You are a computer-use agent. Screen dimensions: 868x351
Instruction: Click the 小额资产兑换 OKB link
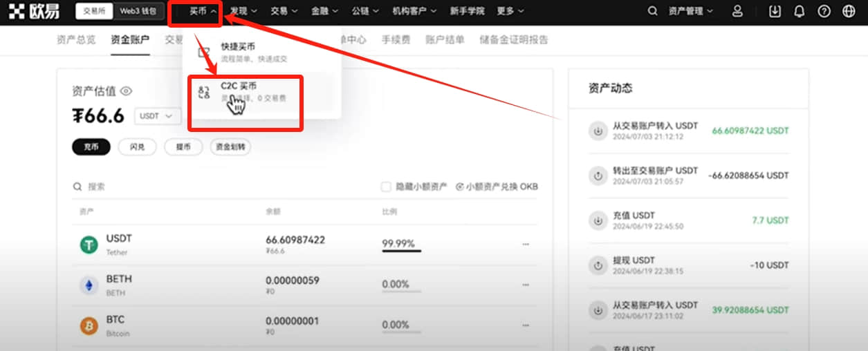497,187
